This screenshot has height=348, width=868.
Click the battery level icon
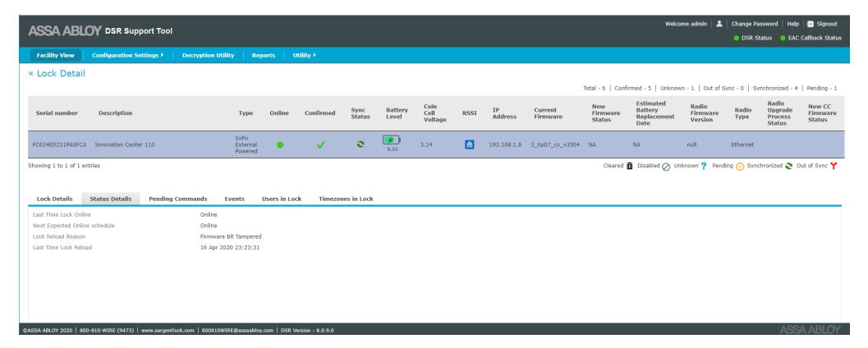392,140
